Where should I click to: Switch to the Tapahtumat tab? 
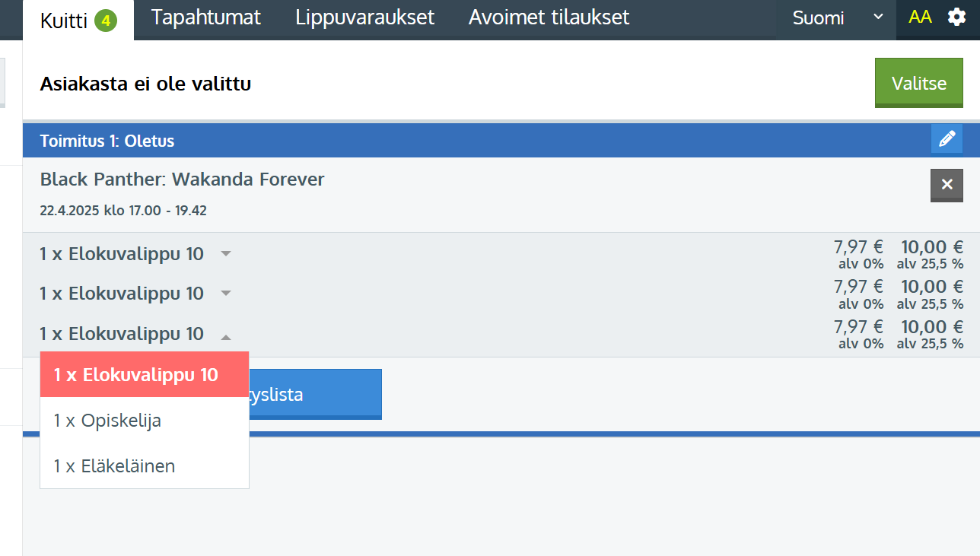(205, 17)
